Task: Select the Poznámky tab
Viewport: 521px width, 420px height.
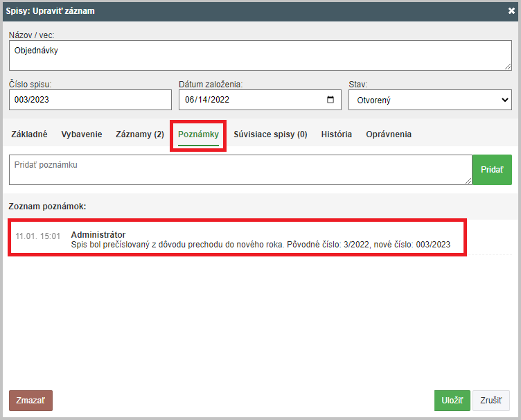Action: [x=198, y=134]
